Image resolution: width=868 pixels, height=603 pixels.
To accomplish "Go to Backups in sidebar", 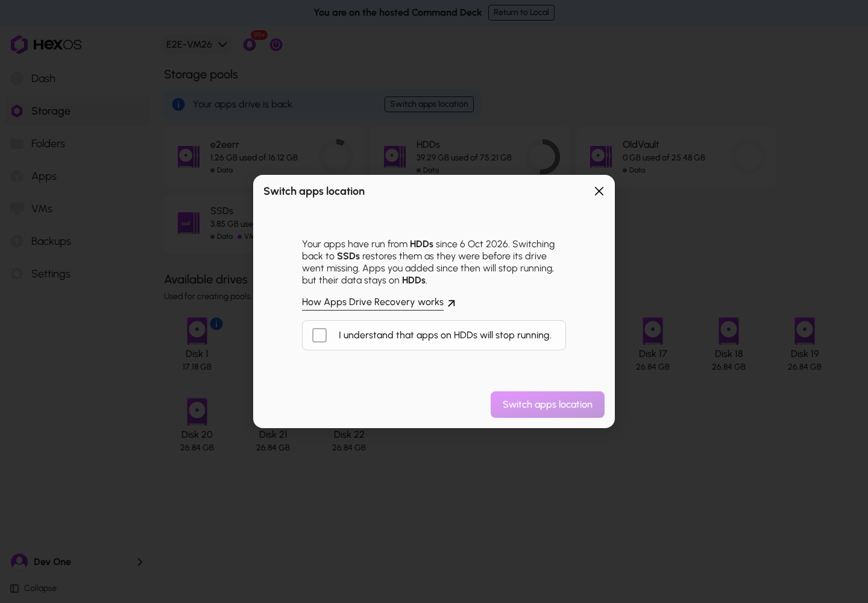I will click(x=77, y=241).
